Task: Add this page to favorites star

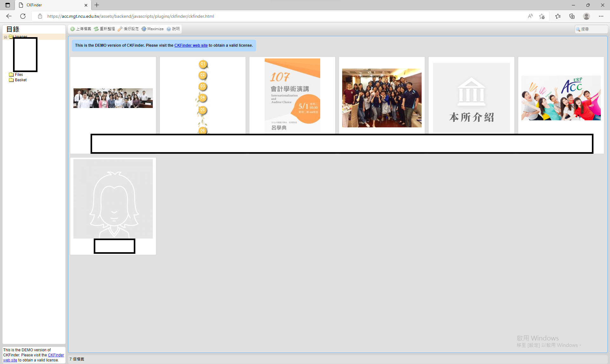Action: click(x=542, y=16)
